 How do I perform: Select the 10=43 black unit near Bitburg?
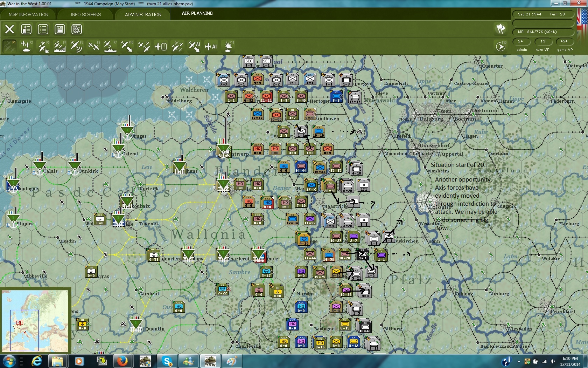(x=365, y=327)
